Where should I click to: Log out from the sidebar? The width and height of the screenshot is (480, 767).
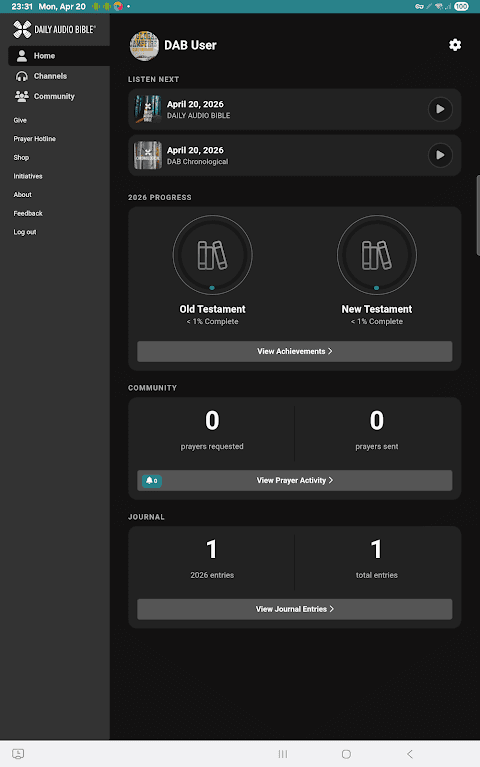click(25, 232)
